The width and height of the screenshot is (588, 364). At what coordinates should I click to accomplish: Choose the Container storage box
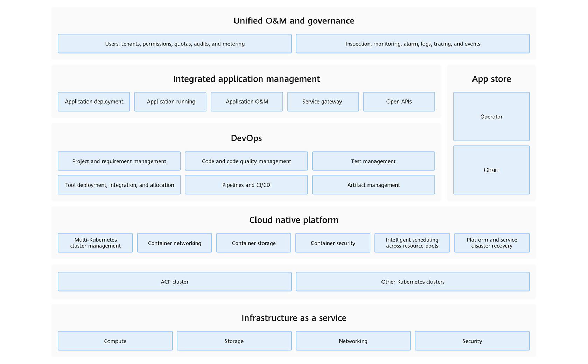click(x=254, y=243)
